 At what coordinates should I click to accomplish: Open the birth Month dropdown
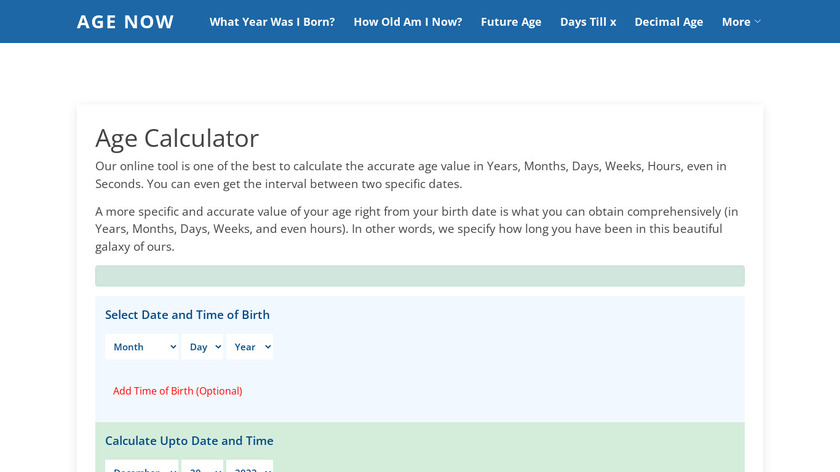[x=142, y=347]
